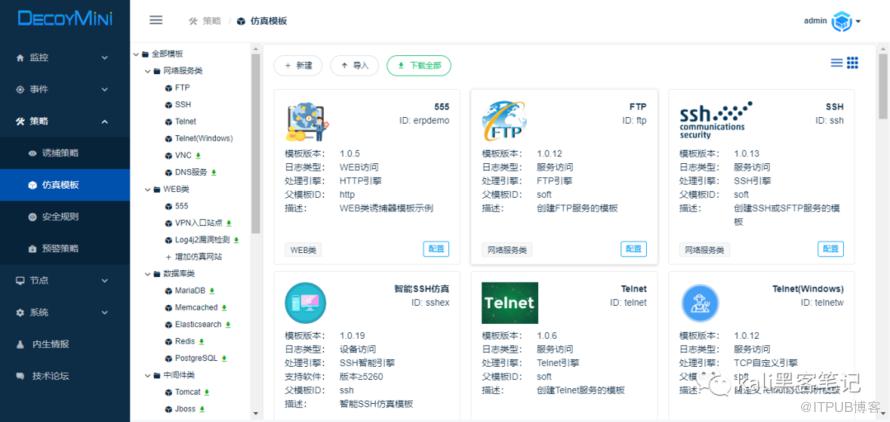Open 预警策略 sidebar item

coord(65,249)
